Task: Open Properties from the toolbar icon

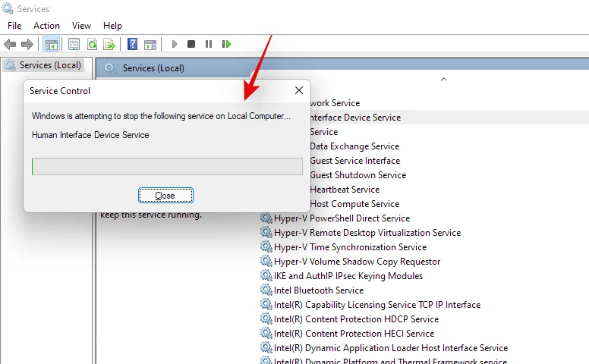Action: (x=74, y=44)
